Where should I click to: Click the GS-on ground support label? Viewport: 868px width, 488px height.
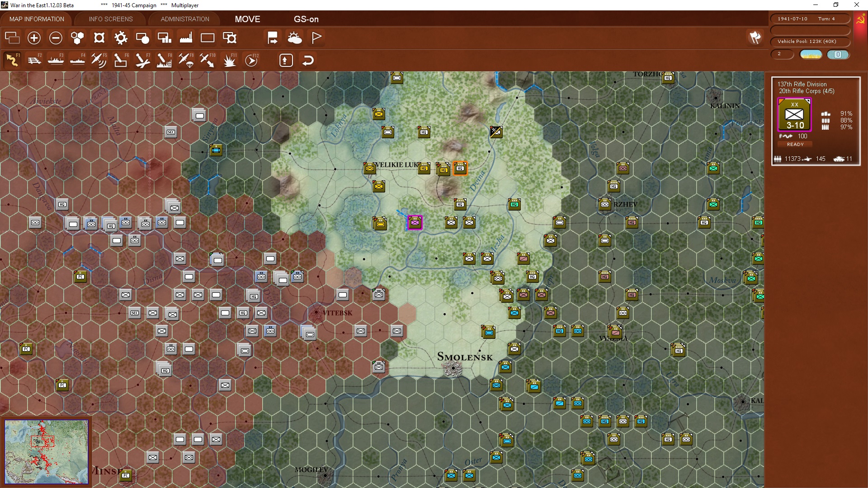pyautogui.click(x=306, y=19)
